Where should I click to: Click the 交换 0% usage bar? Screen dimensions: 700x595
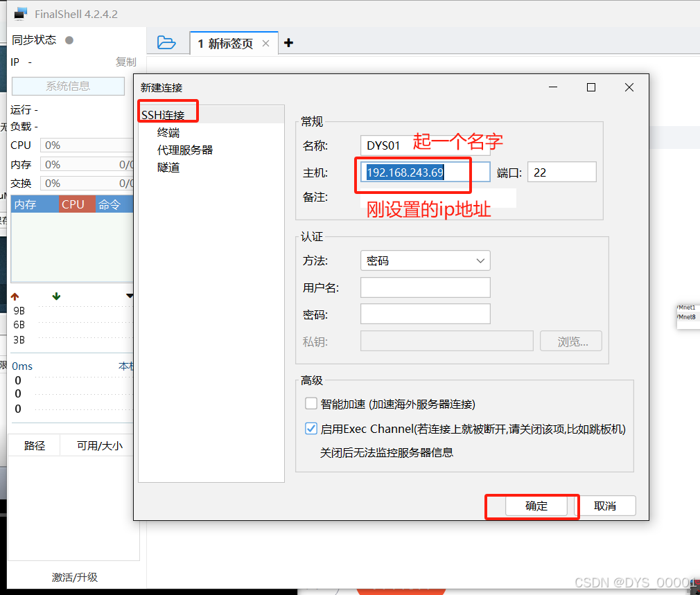pyautogui.click(x=87, y=184)
